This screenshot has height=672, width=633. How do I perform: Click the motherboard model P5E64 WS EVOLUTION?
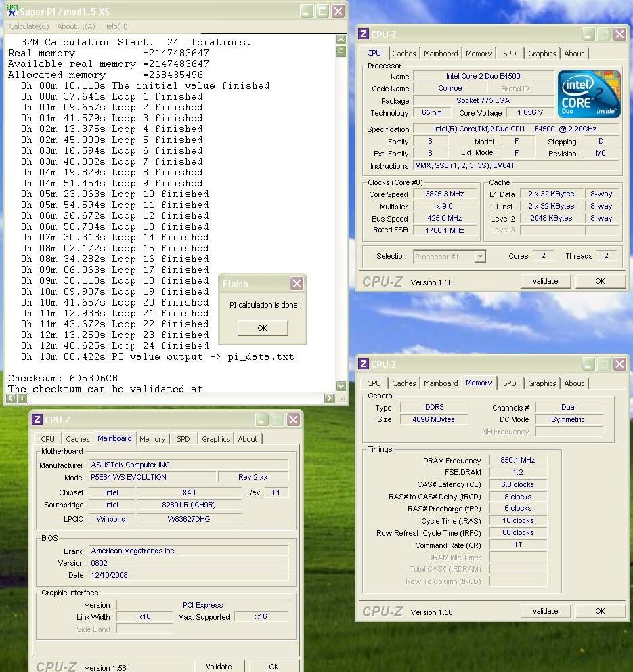point(152,477)
